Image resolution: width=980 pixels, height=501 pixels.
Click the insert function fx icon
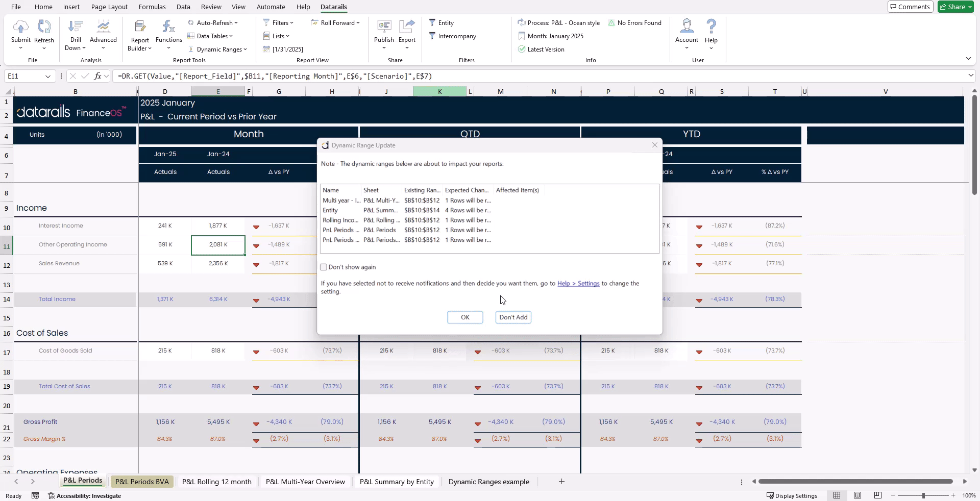pos(97,76)
